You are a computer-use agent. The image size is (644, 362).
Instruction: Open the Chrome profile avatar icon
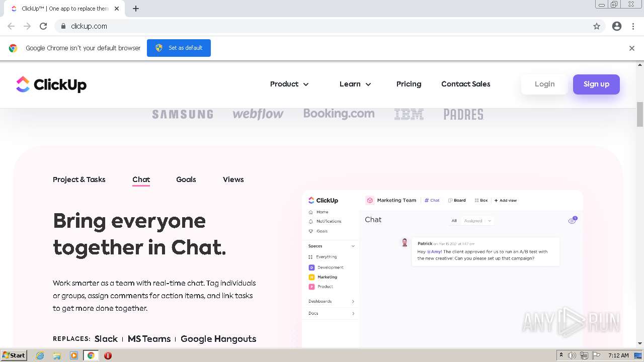[x=617, y=26]
